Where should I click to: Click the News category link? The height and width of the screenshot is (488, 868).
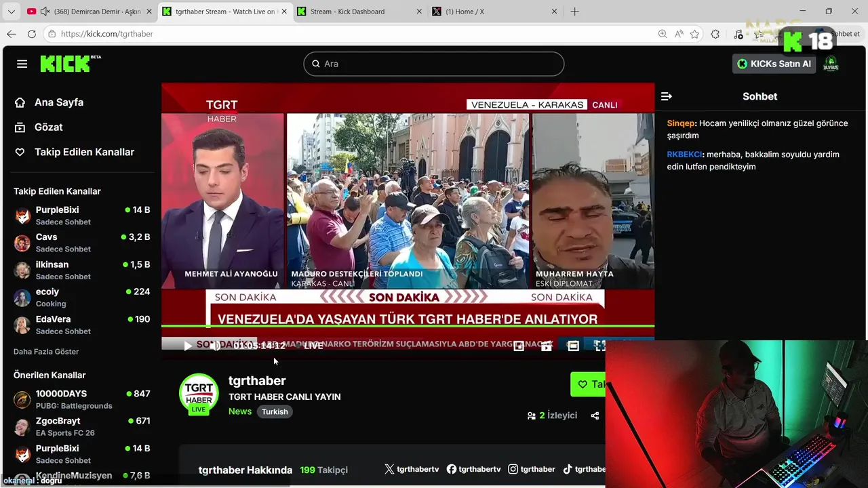coord(240,411)
